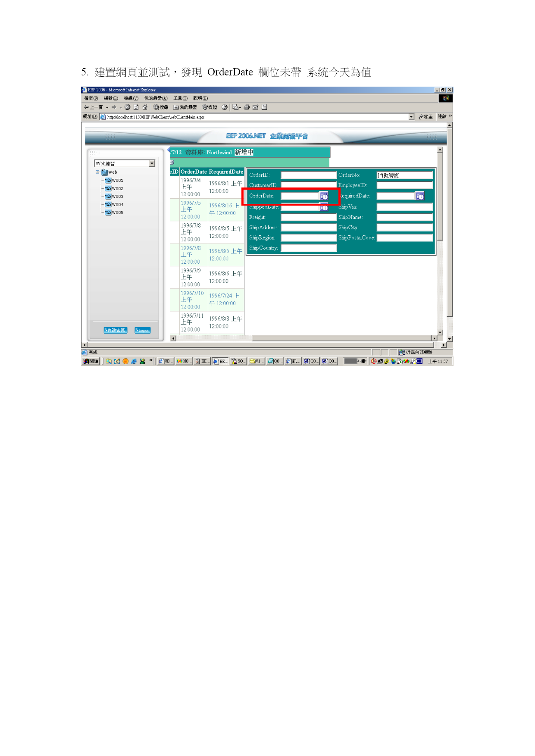Image resolution: width=535 pixels, height=756 pixels.
Task: Click into the Freight input field
Action: pos(309,217)
